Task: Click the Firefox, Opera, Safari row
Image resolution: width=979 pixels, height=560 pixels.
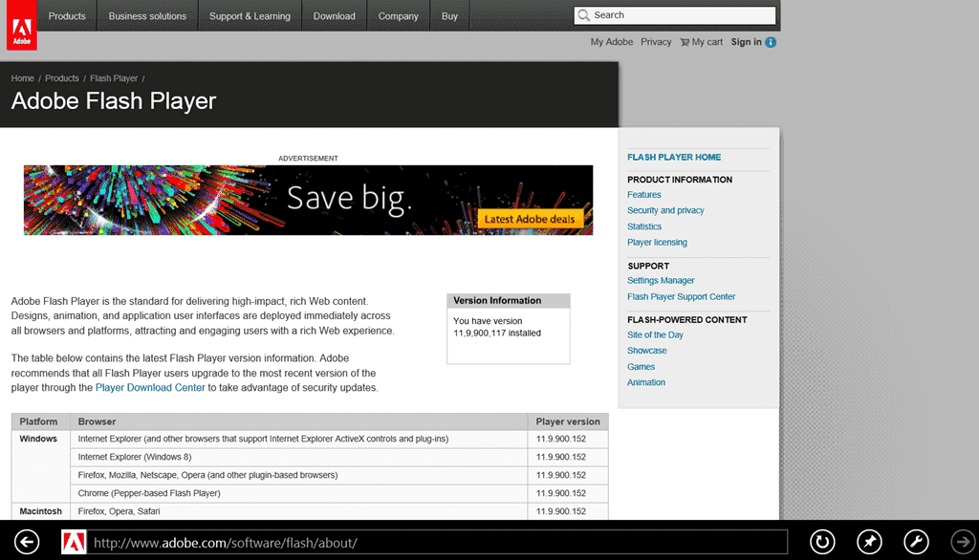Action: pos(310,511)
